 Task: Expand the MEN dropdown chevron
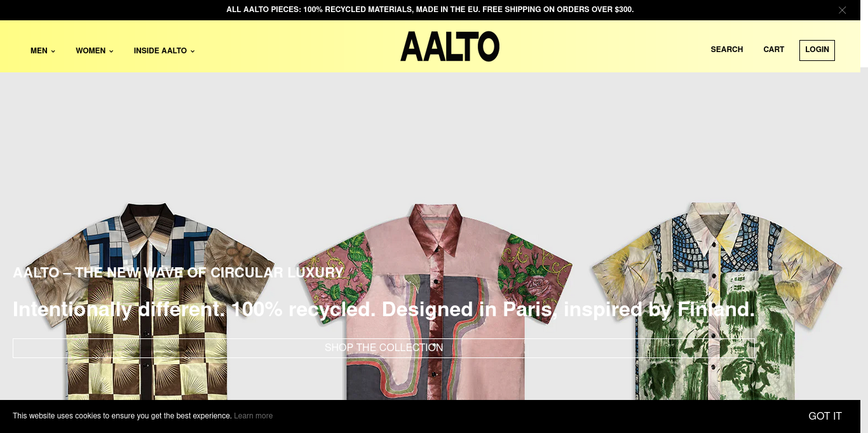(53, 51)
